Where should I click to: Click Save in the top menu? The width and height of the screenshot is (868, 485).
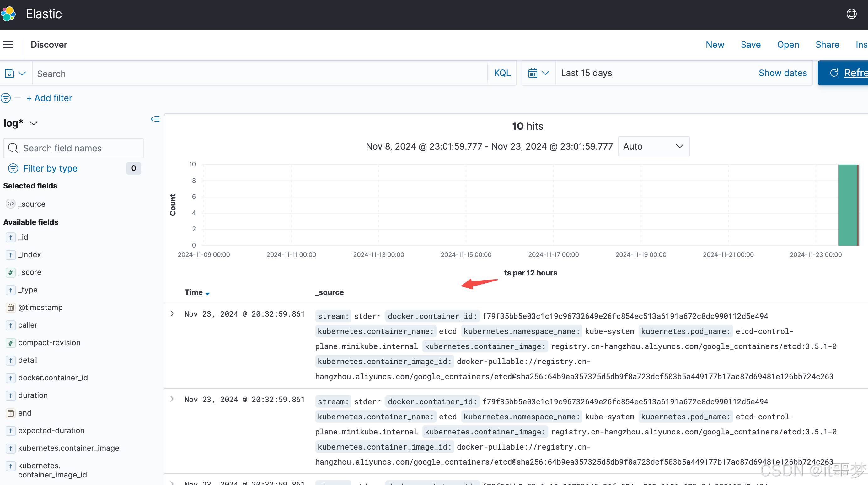750,45
